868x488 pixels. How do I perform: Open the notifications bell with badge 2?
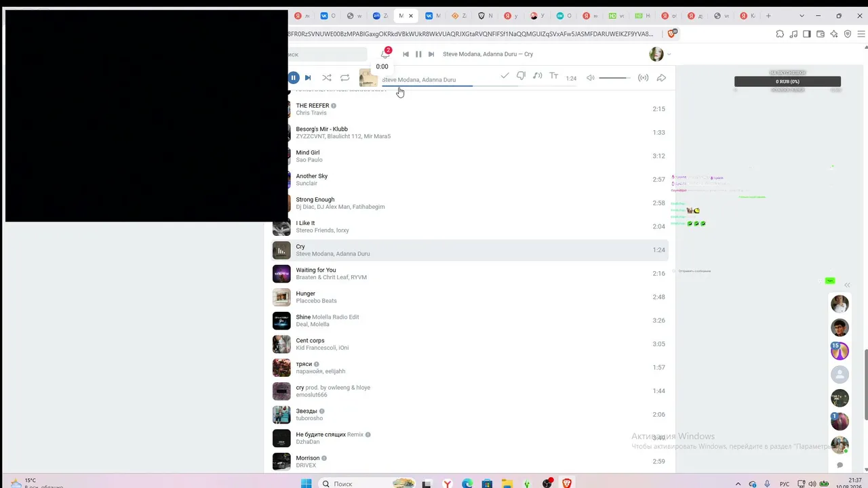385,54
